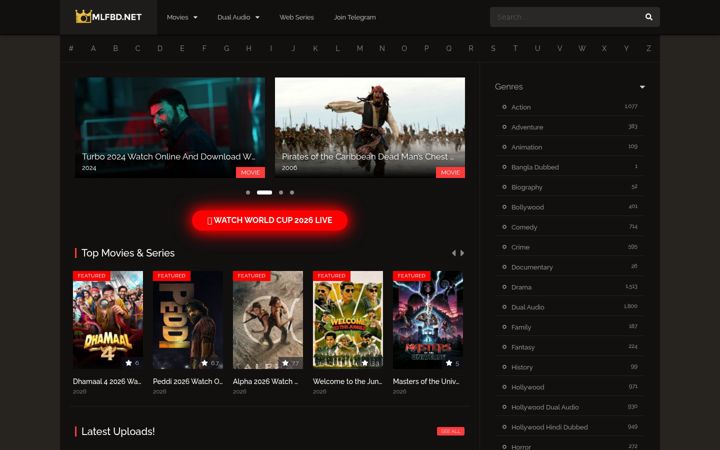Click the MLFBD.NET crown logo
This screenshot has width=720, height=450.
coord(108,17)
